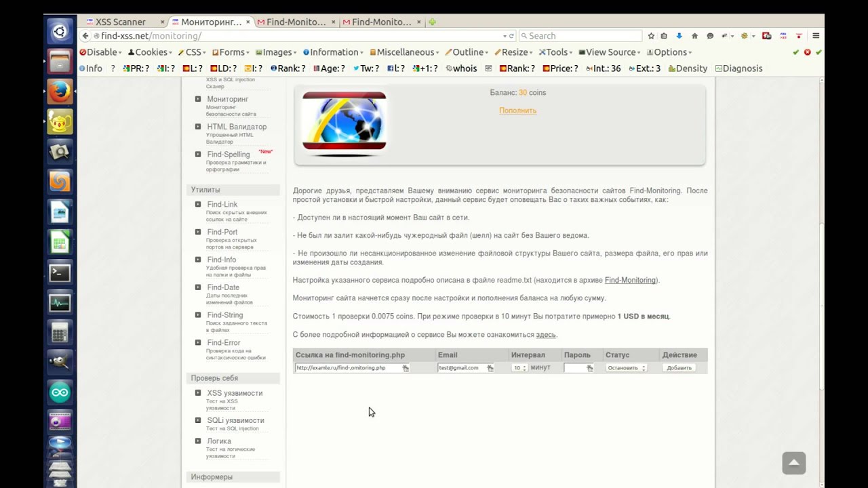This screenshot has height=488, width=868.
Task: Open the Find-Port sidebar link
Action: (x=222, y=232)
